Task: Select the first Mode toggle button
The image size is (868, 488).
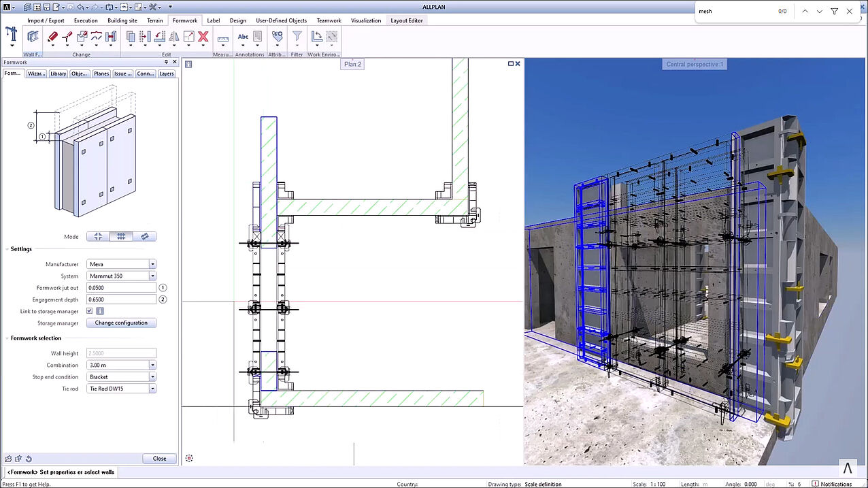Action: pos(98,236)
